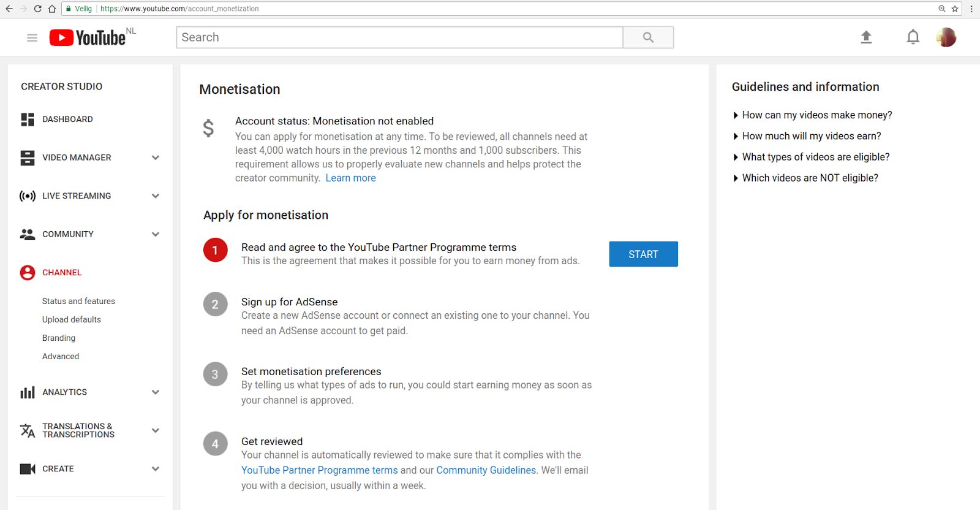Click the browser home button
Image resolution: width=980 pixels, height=510 pixels.
(52, 9)
